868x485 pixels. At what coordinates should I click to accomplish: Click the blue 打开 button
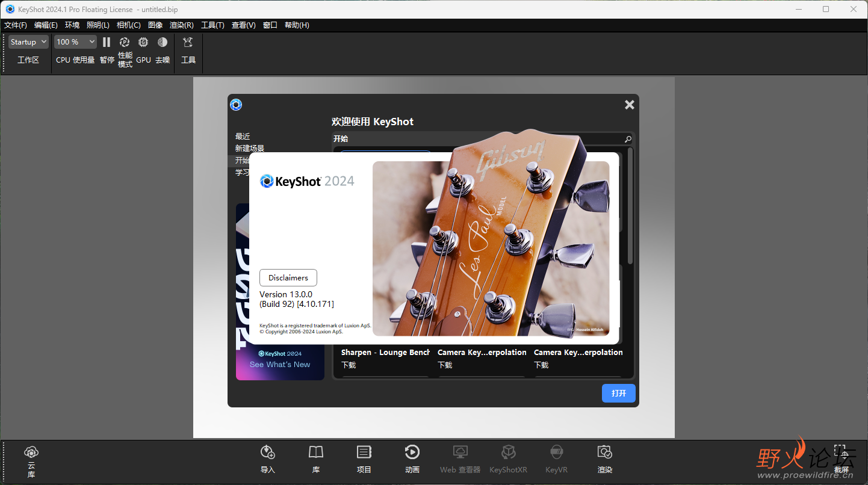tap(619, 393)
